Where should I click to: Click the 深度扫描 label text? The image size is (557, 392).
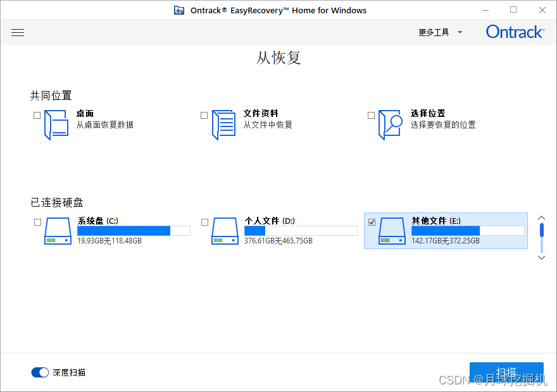click(x=69, y=372)
